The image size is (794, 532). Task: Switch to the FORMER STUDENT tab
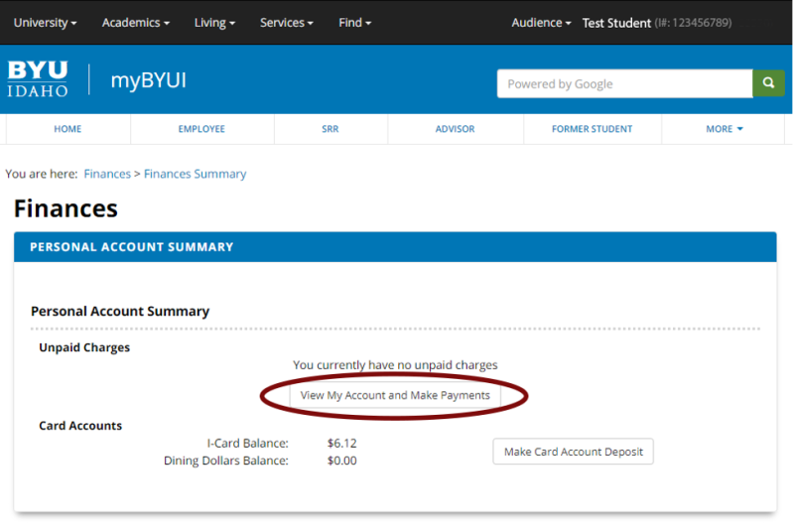click(592, 129)
